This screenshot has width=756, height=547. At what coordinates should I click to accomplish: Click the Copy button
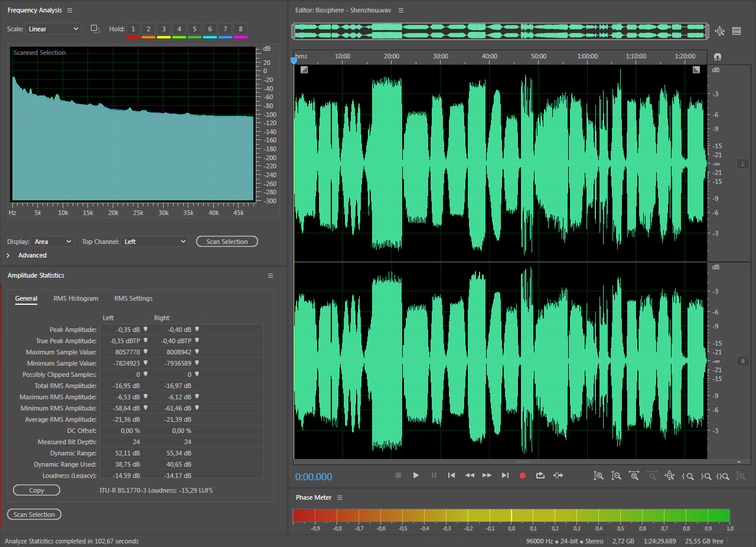[37, 490]
